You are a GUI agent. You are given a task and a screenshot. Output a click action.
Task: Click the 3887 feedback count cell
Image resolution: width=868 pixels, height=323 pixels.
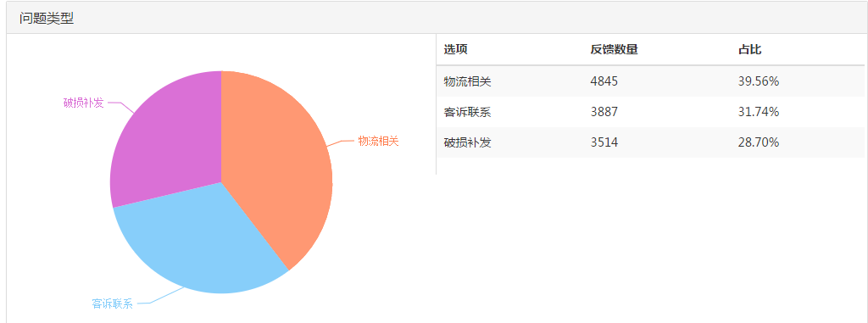(x=604, y=112)
